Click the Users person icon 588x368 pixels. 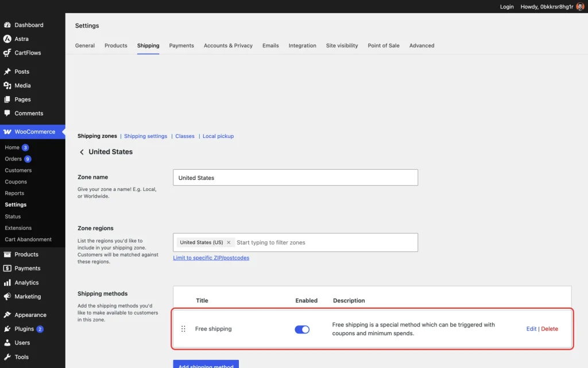coord(7,343)
